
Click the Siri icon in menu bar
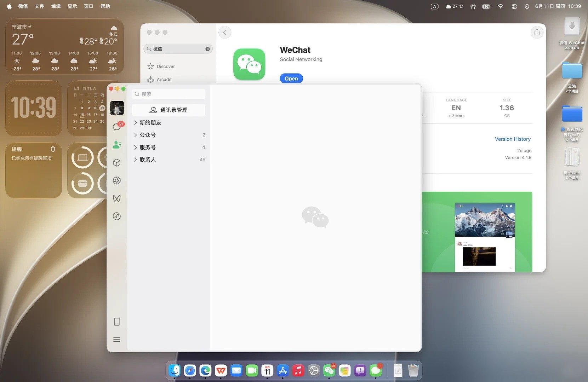(527, 6)
